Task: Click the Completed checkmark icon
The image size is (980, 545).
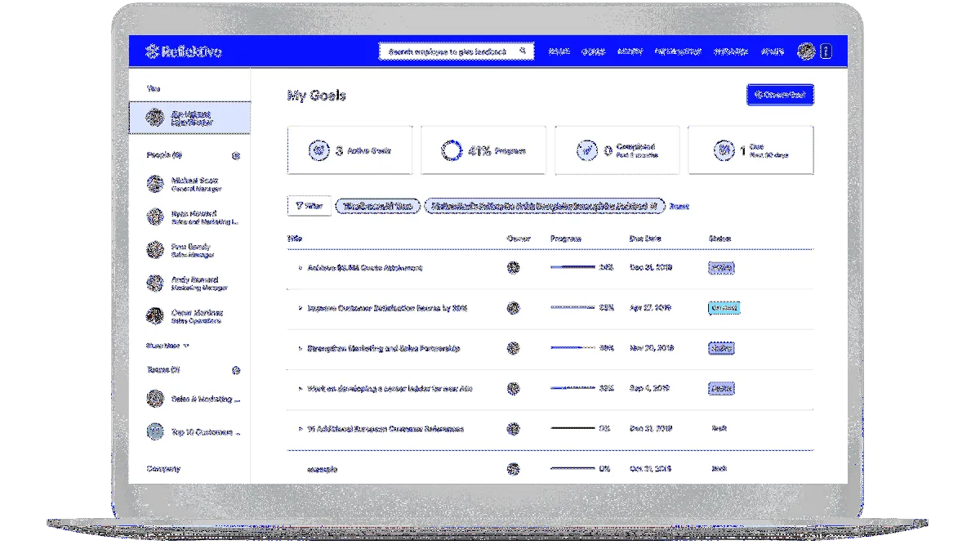Action: pos(586,150)
